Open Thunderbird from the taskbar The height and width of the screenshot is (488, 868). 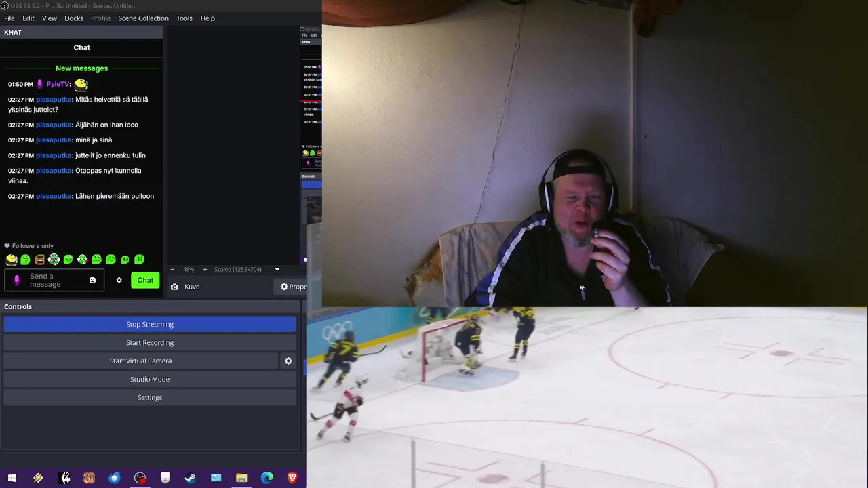[114, 478]
